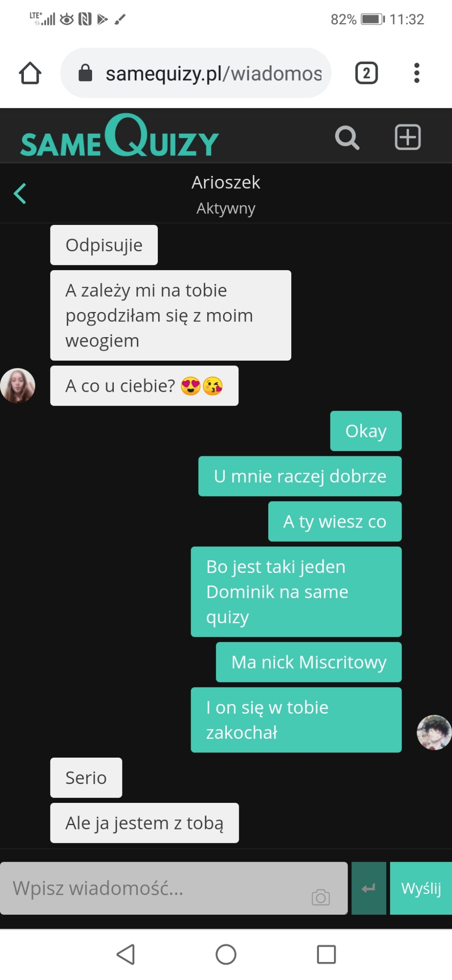Image resolution: width=452 pixels, height=980 pixels.
Task: Send message with the Wyślij button
Action: tap(421, 888)
